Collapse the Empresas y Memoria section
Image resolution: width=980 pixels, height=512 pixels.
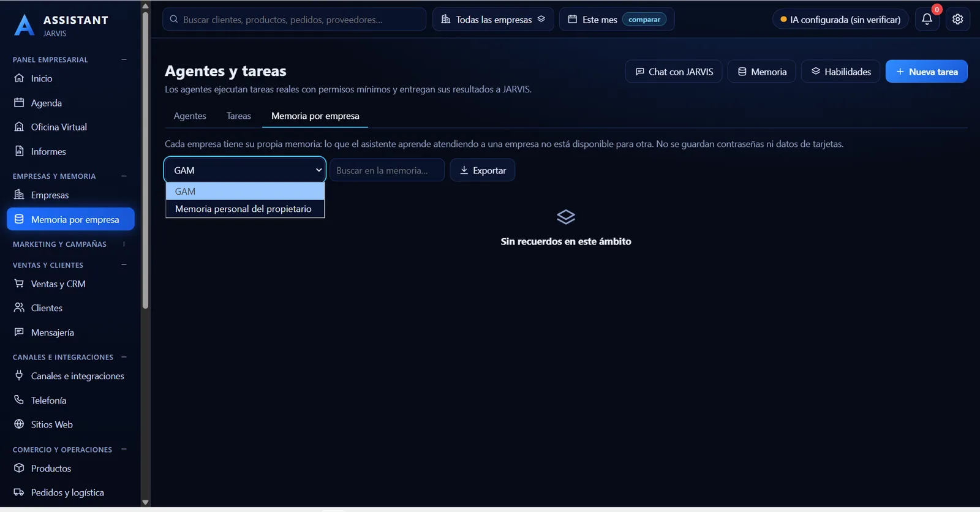(x=124, y=176)
